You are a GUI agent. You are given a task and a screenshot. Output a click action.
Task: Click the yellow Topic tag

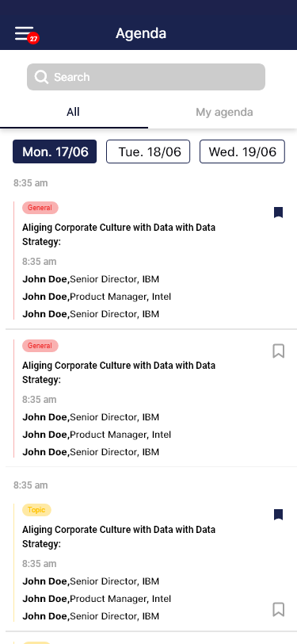(36, 510)
